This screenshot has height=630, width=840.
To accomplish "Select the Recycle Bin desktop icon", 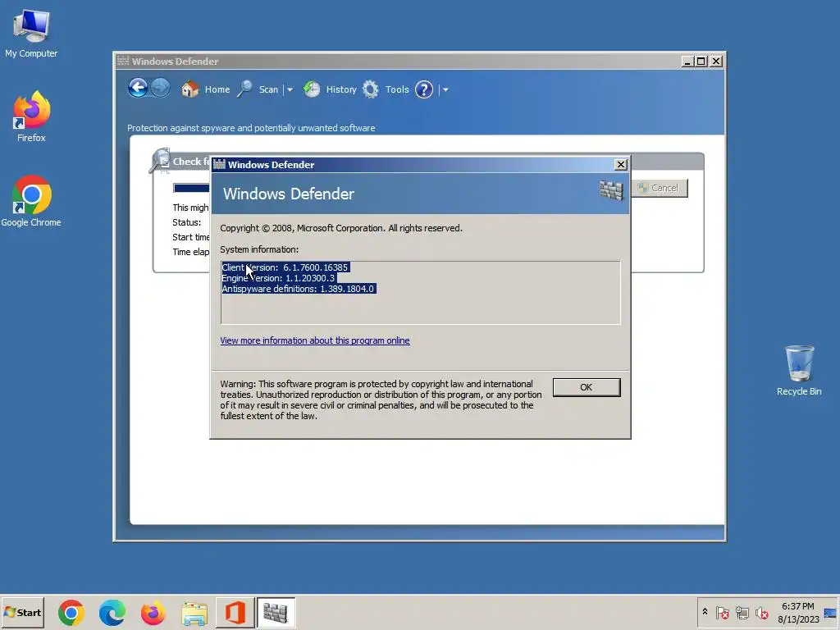I will pos(799,370).
